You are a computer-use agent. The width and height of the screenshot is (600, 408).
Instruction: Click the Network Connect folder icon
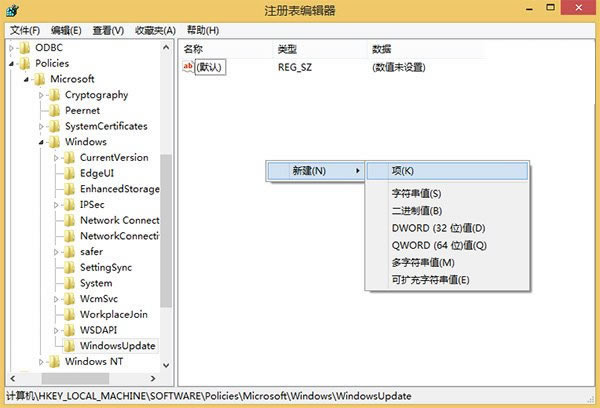(69, 220)
